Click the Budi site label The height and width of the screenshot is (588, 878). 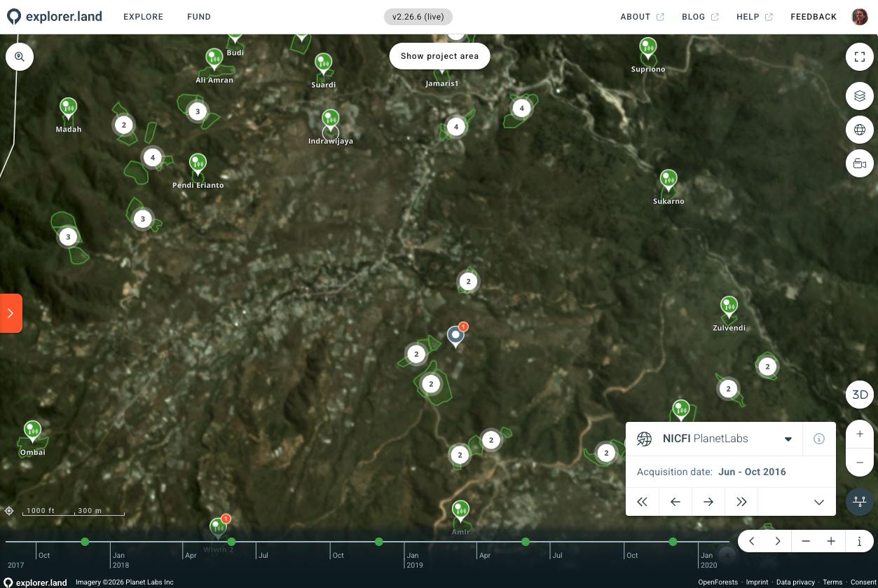coord(235,53)
